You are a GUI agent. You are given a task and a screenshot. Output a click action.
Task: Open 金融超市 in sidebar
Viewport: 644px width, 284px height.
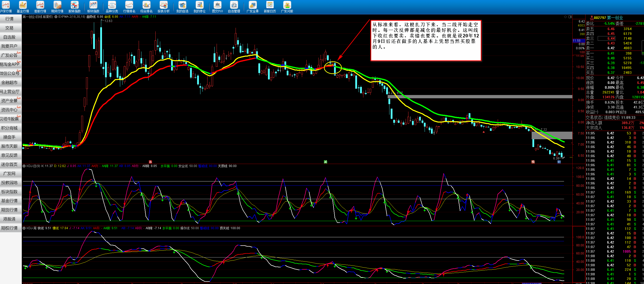[11, 83]
